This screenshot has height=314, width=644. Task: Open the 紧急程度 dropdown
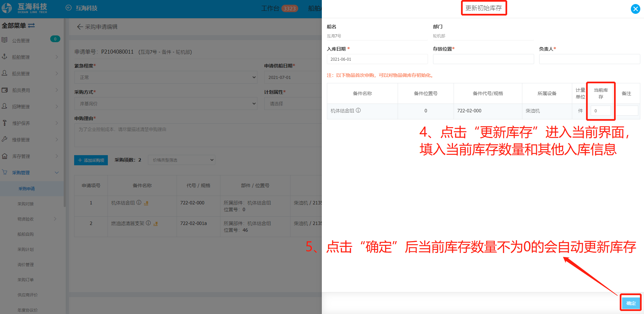[166, 77]
